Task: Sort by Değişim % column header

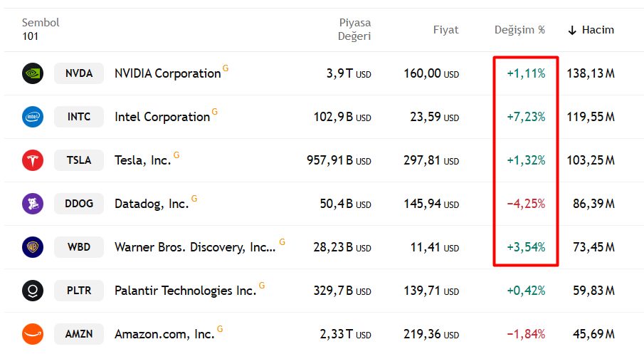Action: [519, 30]
